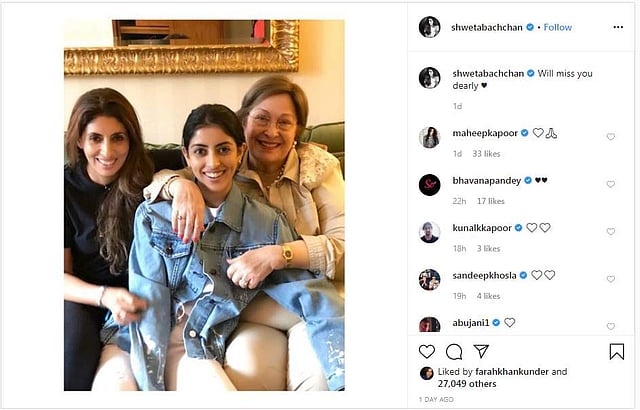Click the post photo of three women
The image size is (640, 410).
pyautogui.click(x=204, y=205)
